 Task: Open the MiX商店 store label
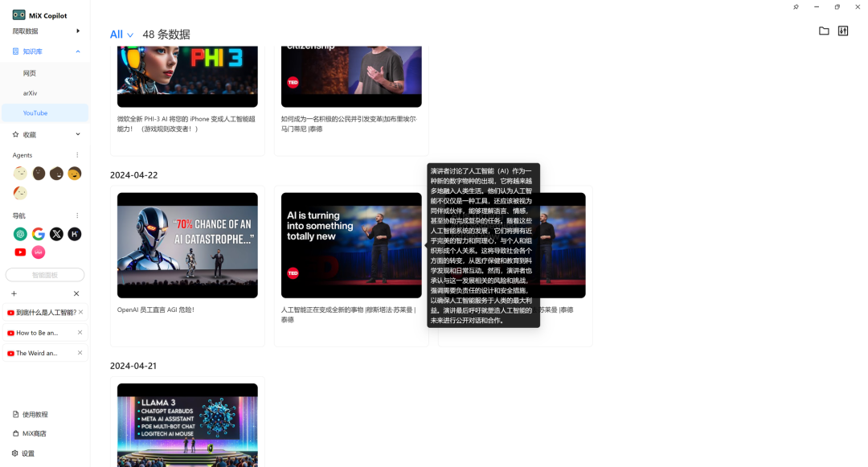coord(35,433)
